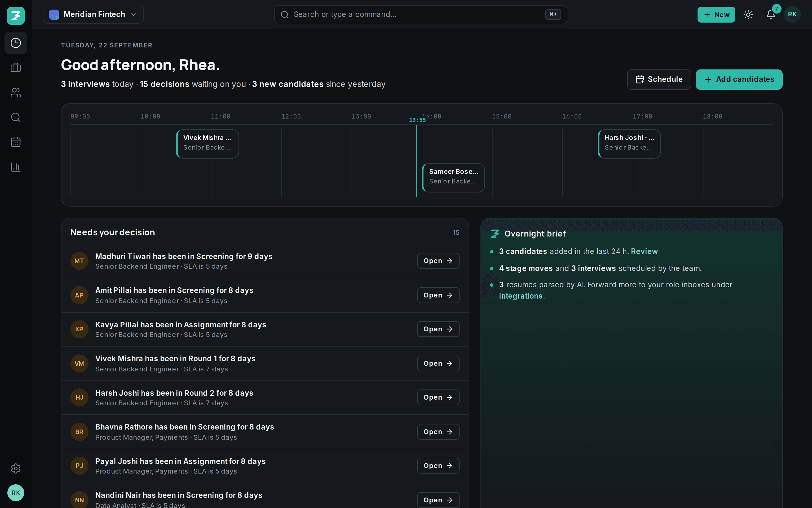Open the magnifier search icon in sidebar

(x=16, y=117)
